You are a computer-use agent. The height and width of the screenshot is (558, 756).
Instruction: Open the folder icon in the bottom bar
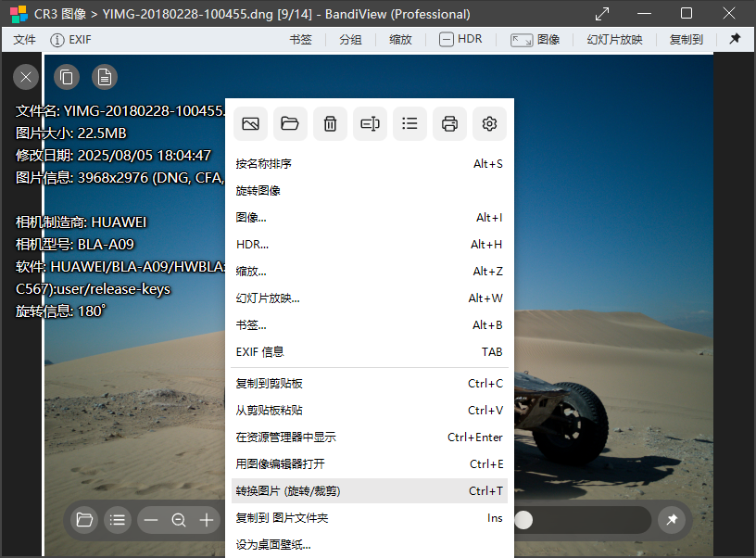click(83, 520)
